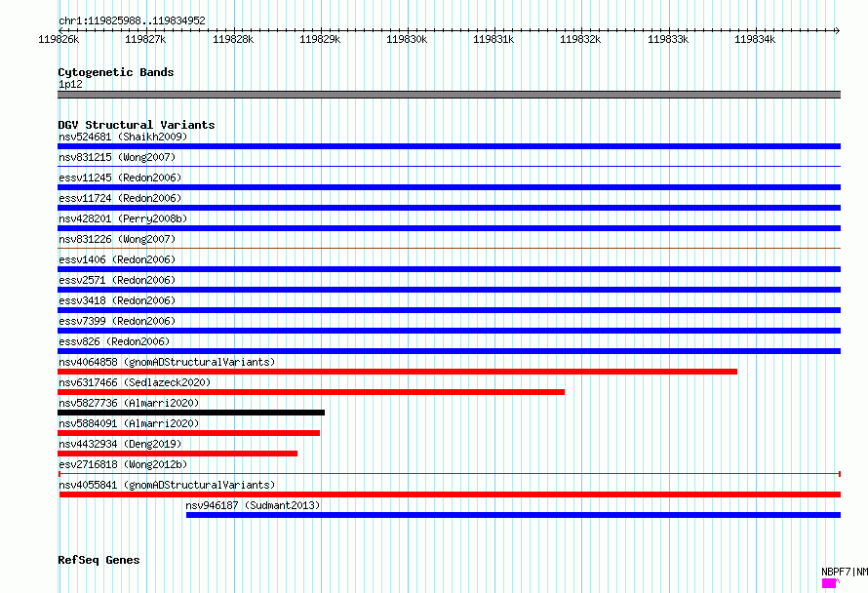Select the blue bar for essv1406
Viewport: 868px width, 593px height.
coord(449,269)
